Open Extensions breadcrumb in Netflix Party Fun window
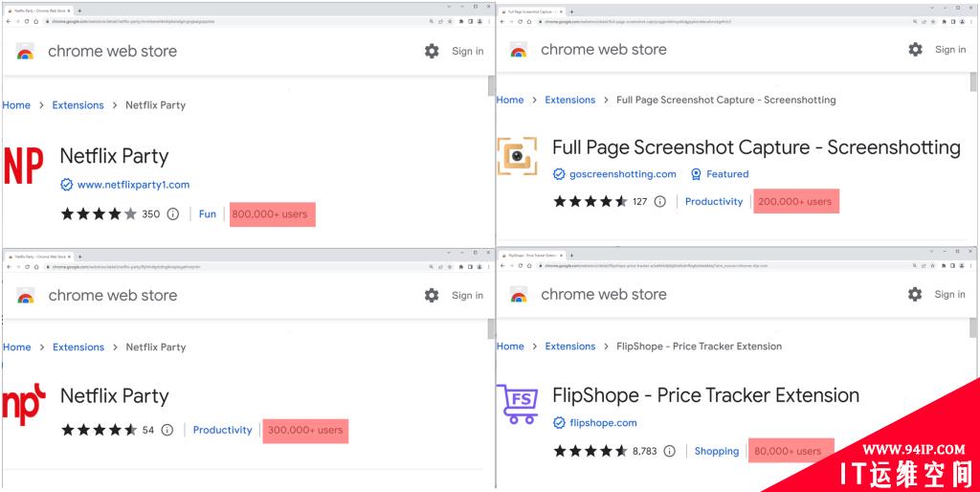Image resolution: width=980 pixels, height=492 pixels. pyautogui.click(x=78, y=105)
